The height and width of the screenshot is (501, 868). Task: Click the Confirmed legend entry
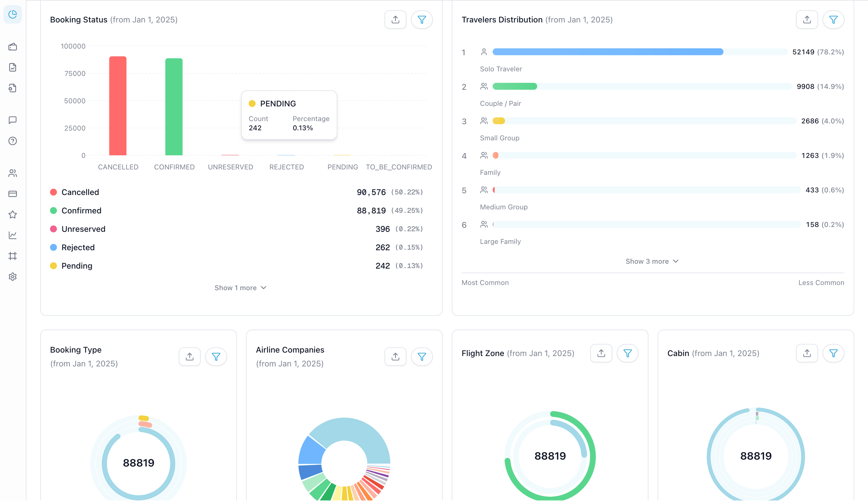click(237, 211)
